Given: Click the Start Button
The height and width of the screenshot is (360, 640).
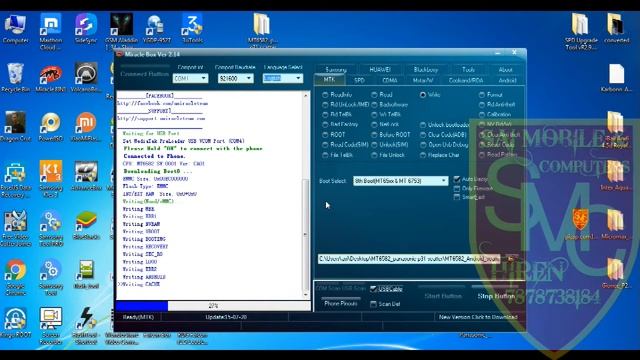Looking at the screenshot, I should coord(443,296).
